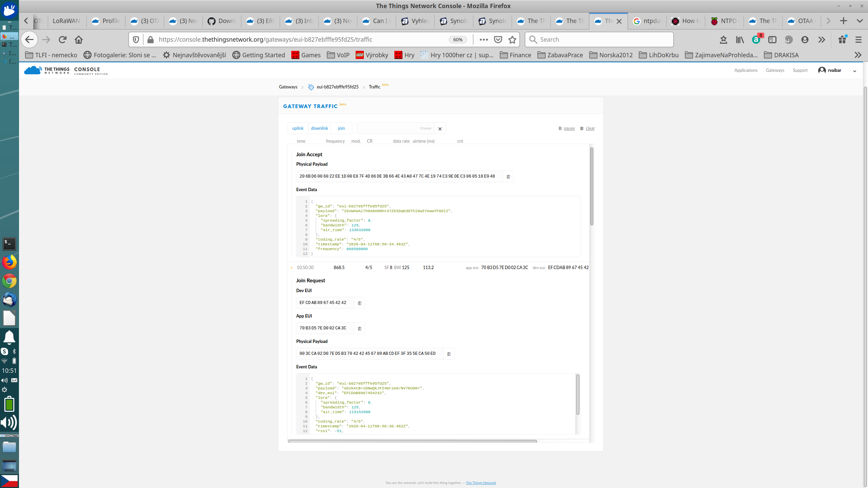
Task: Click the Firefox Search box
Action: pyautogui.click(x=599, y=40)
